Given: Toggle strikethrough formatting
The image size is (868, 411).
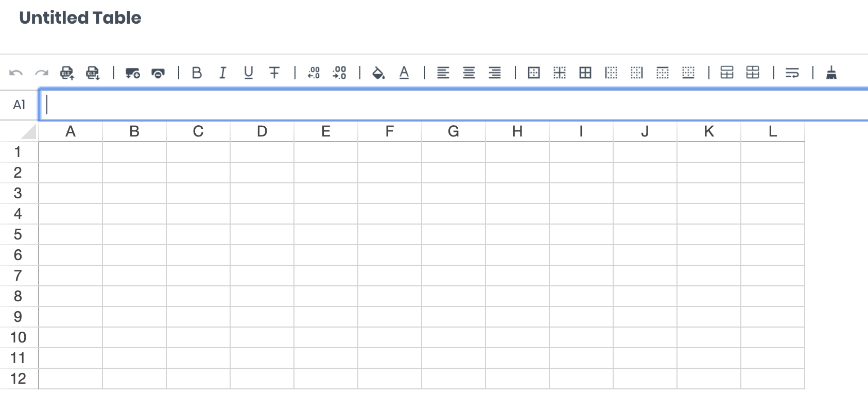Looking at the screenshot, I should pyautogui.click(x=274, y=73).
